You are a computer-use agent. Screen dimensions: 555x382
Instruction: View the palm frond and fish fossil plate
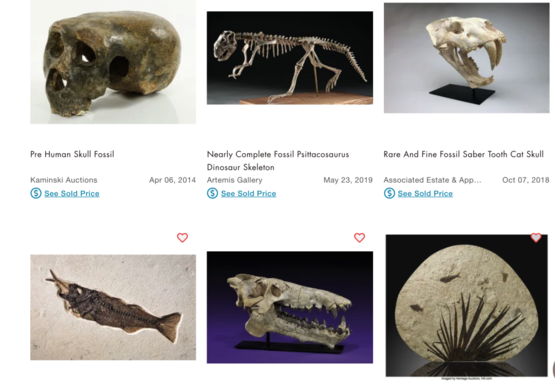[x=467, y=306]
